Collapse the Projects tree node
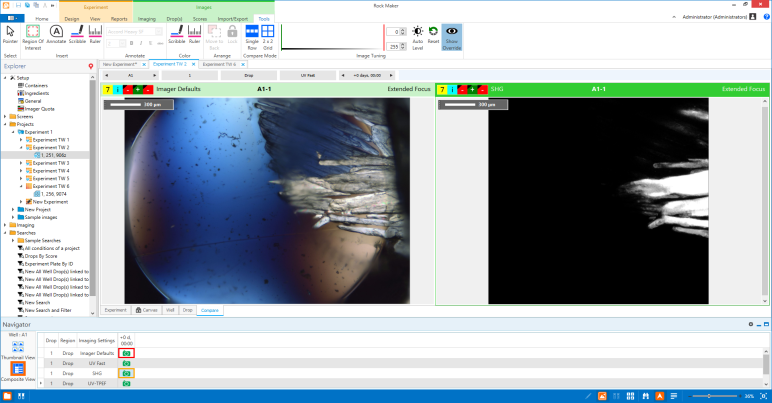This screenshot has height=403, width=772. [x=8, y=123]
